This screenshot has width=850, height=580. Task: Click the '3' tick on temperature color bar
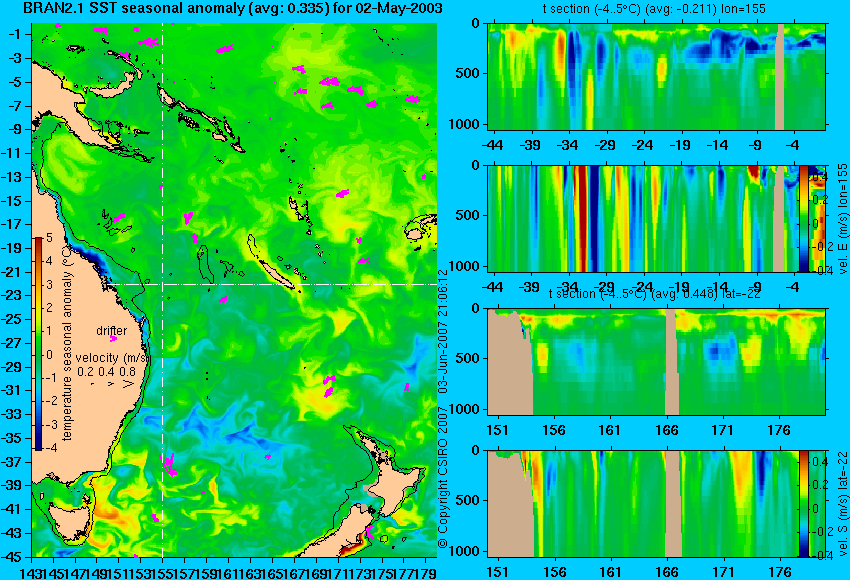click(x=49, y=285)
